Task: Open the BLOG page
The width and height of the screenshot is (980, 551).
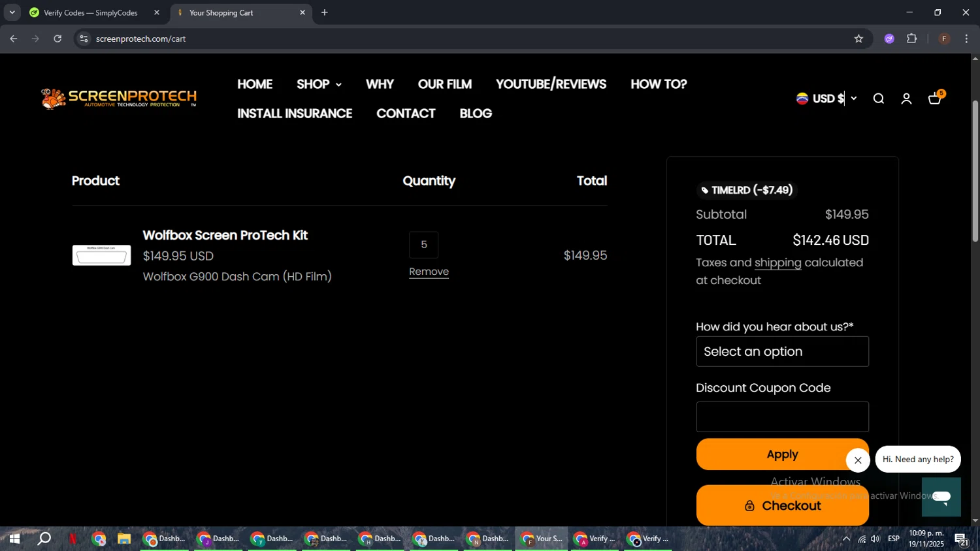Action: click(476, 114)
